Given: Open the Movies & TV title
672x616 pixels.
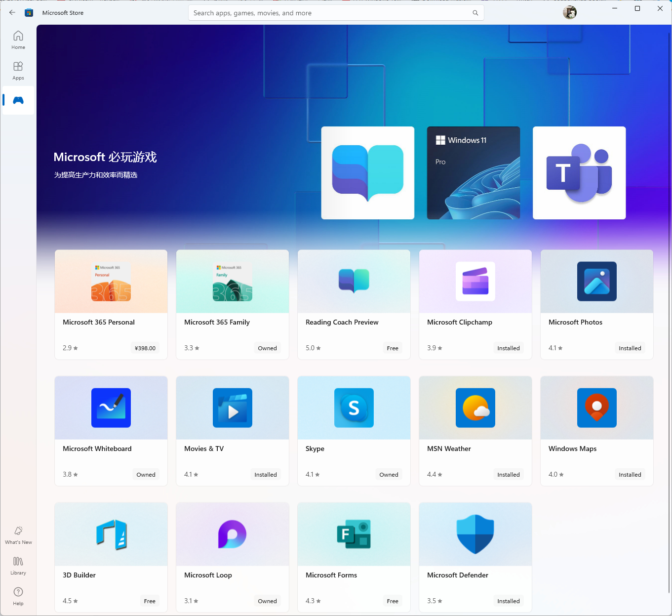Looking at the screenshot, I should pos(204,449).
